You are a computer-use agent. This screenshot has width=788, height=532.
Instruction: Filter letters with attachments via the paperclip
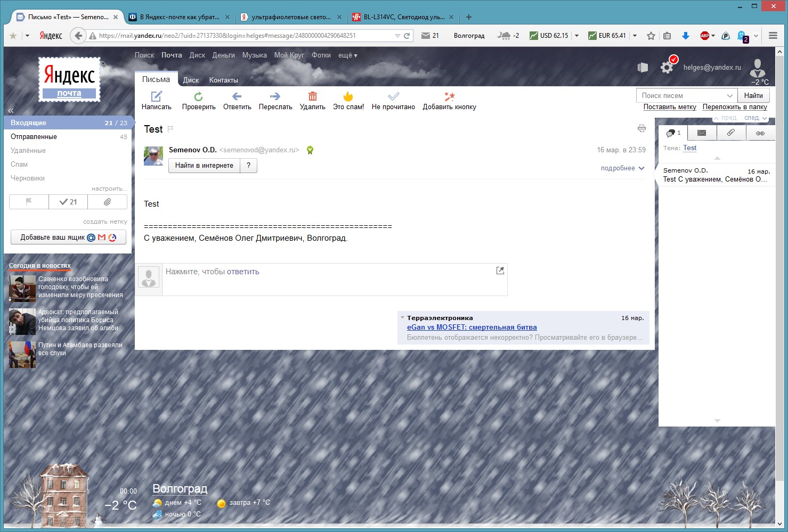108,202
